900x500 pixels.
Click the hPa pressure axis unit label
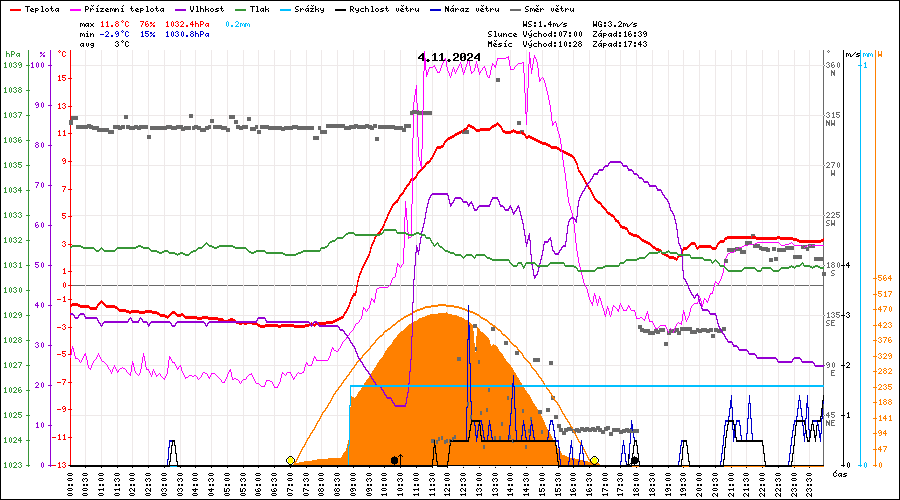[12, 54]
